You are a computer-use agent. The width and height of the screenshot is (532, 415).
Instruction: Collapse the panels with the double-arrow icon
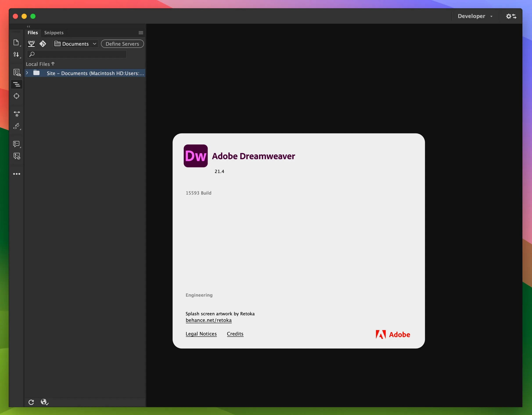(x=29, y=26)
